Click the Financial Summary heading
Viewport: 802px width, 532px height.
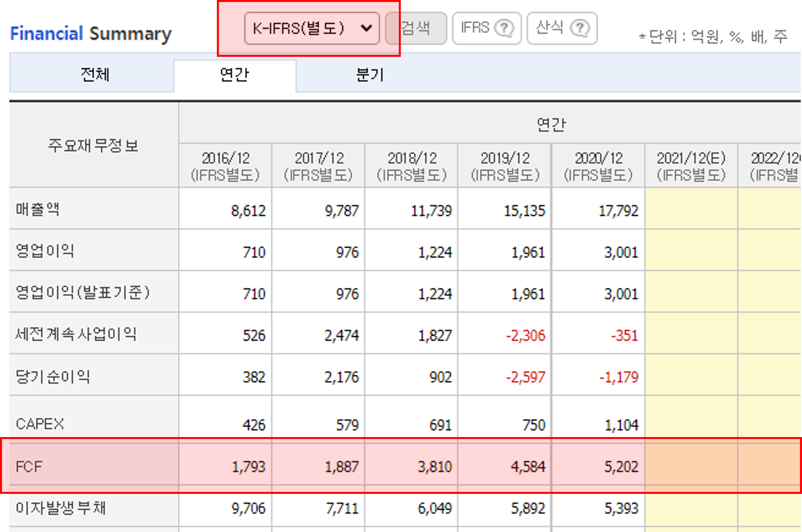tap(91, 33)
